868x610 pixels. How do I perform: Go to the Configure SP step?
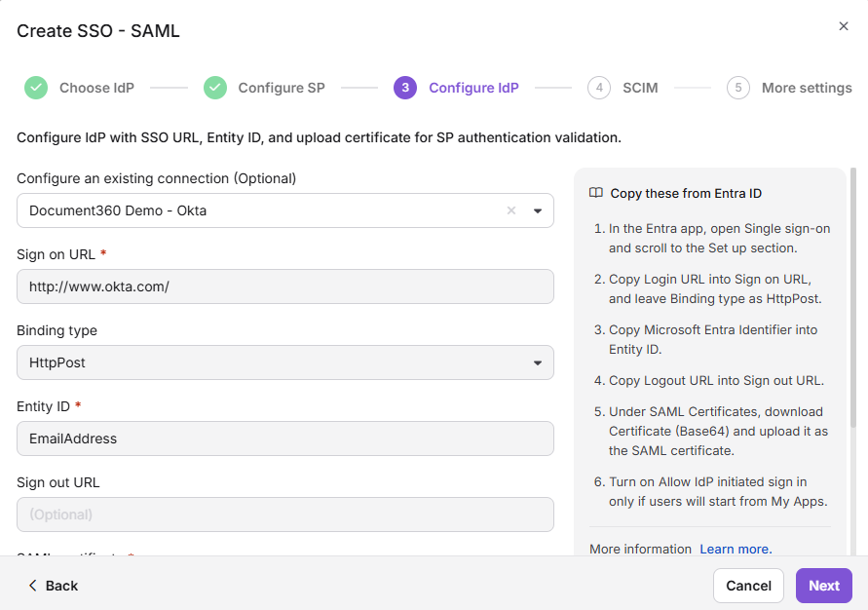pyautogui.click(x=282, y=88)
